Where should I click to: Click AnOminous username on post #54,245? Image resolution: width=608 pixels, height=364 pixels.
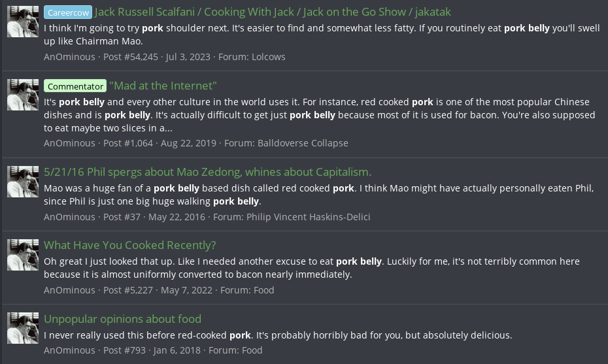coord(69,57)
